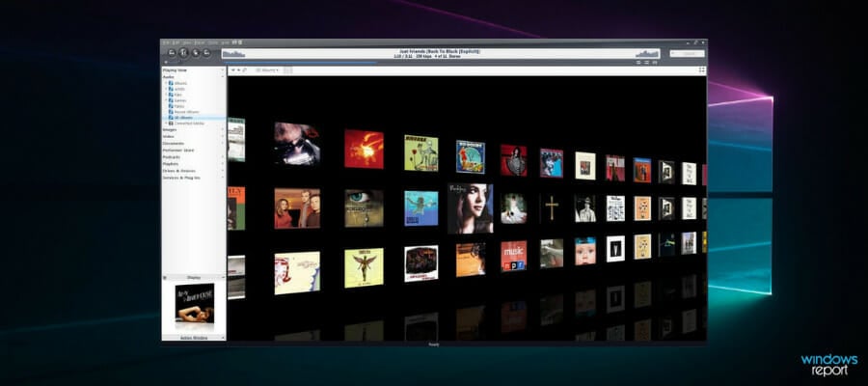This screenshot has height=386, width=868.
Task: Select Artists under Audio
Action: (x=180, y=89)
